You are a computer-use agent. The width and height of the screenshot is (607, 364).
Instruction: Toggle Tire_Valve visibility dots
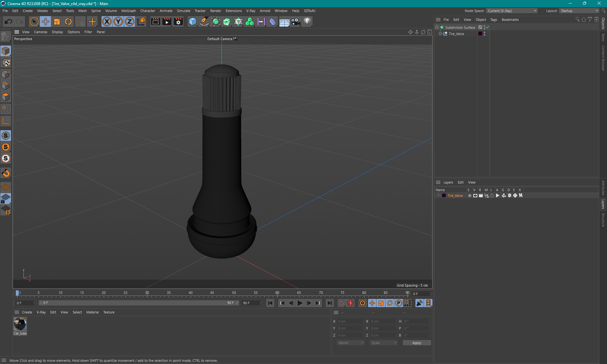pos(484,34)
